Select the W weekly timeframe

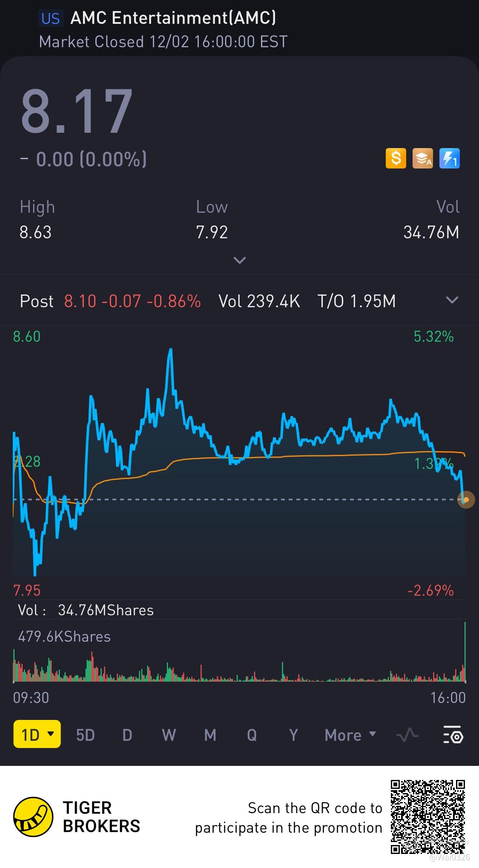pyautogui.click(x=169, y=735)
